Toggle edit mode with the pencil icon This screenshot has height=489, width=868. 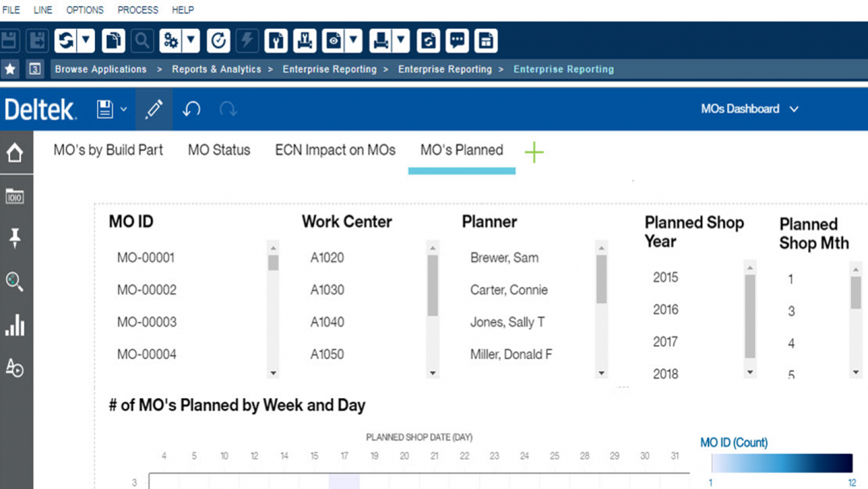(153, 108)
